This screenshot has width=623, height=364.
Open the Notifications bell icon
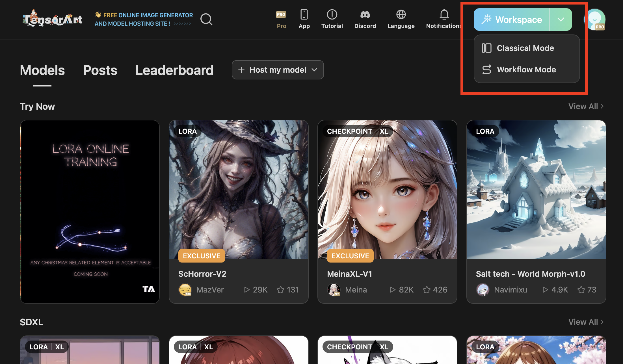tap(444, 14)
